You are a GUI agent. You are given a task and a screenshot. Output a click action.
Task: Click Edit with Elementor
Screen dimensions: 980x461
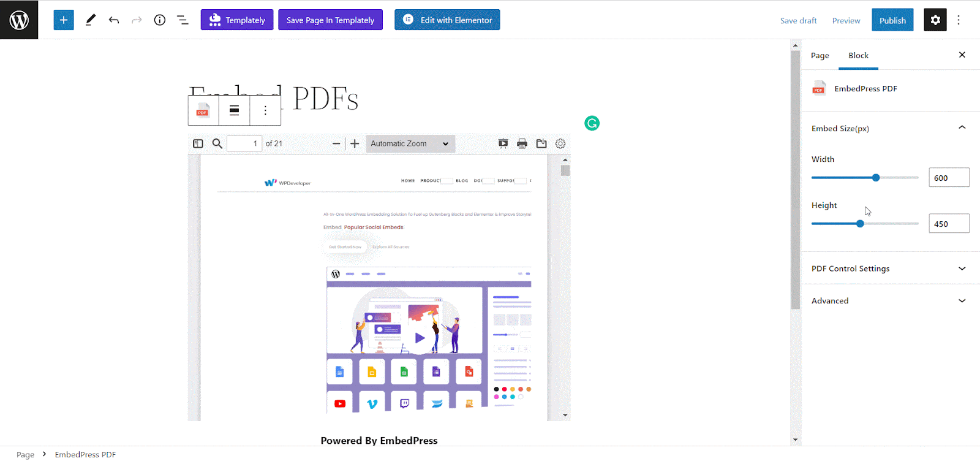coord(447,20)
